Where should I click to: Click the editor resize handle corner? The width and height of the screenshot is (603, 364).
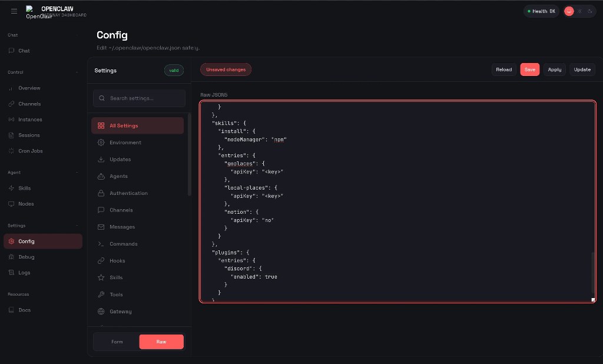pyautogui.click(x=593, y=299)
